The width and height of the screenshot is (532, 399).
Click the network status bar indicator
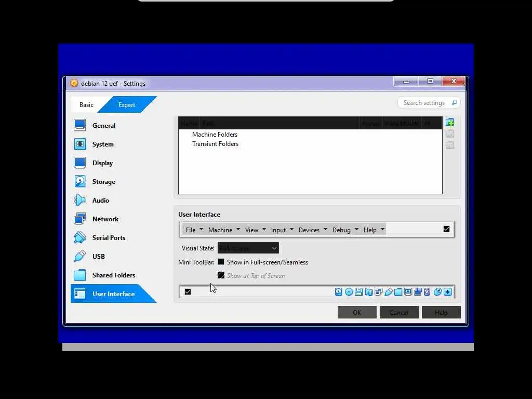379,292
